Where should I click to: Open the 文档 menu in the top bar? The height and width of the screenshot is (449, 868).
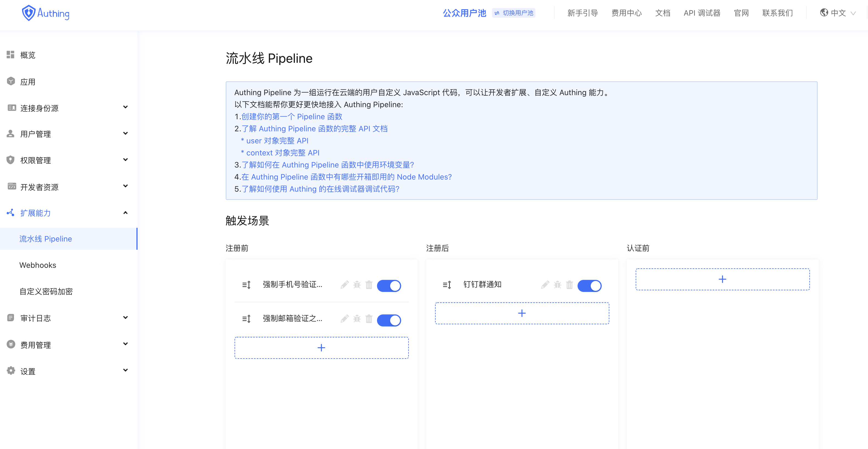[663, 13]
